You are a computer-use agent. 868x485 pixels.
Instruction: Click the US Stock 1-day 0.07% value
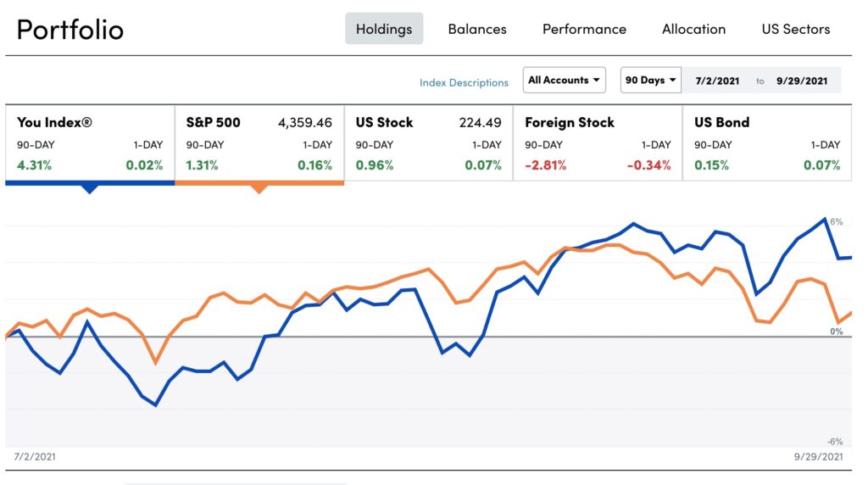tap(482, 165)
